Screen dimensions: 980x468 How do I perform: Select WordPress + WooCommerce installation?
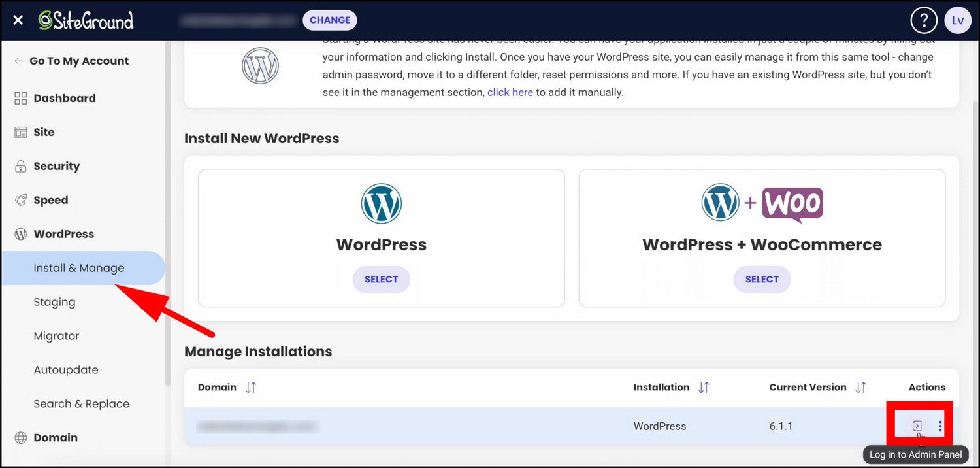tap(762, 279)
